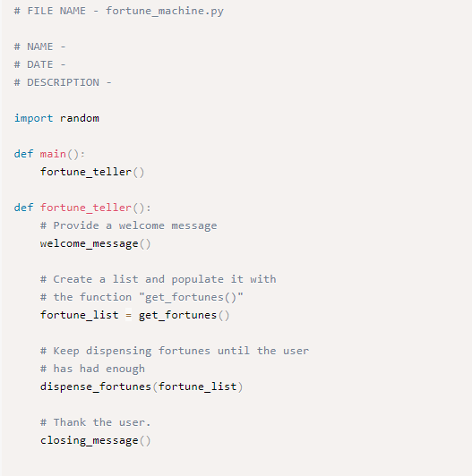This screenshot has height=476, width=472.
Task: Click the get_fortunes() call
Action: (184, 315)
